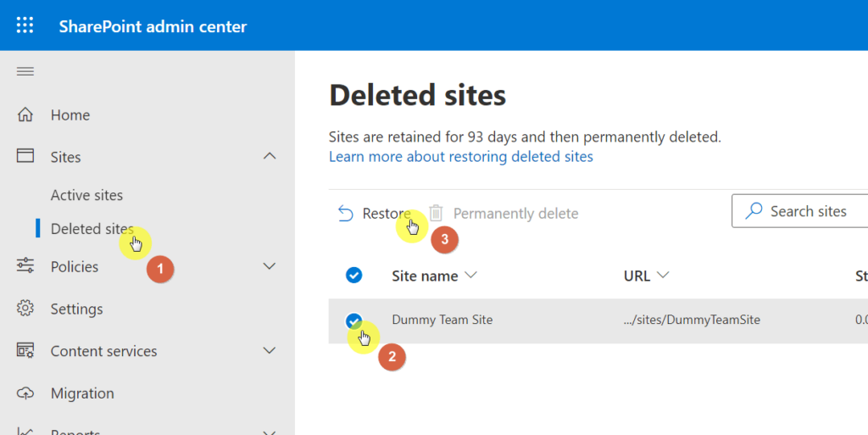Screen dimensions: 868x435
Task: Click the SharePoint admin center title
Action: (153, 26)
